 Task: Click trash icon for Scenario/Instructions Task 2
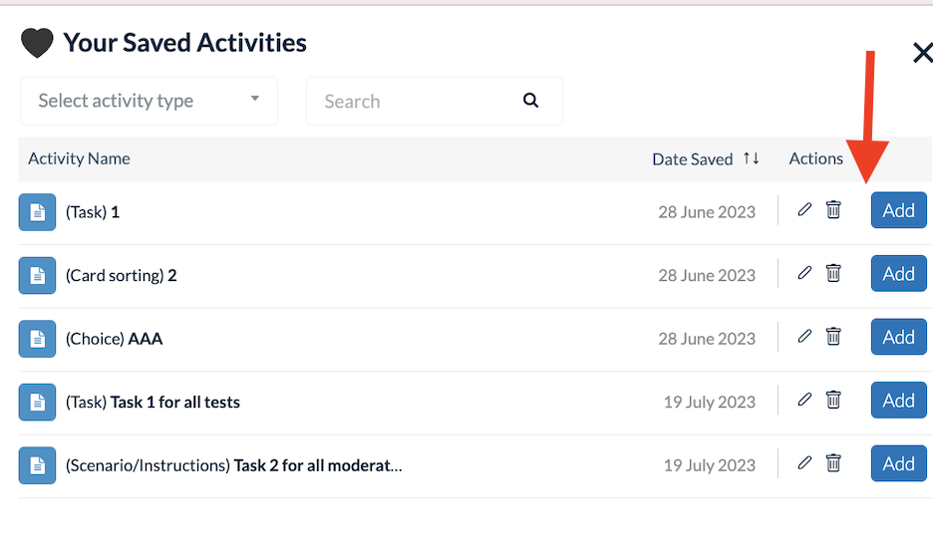833,463
